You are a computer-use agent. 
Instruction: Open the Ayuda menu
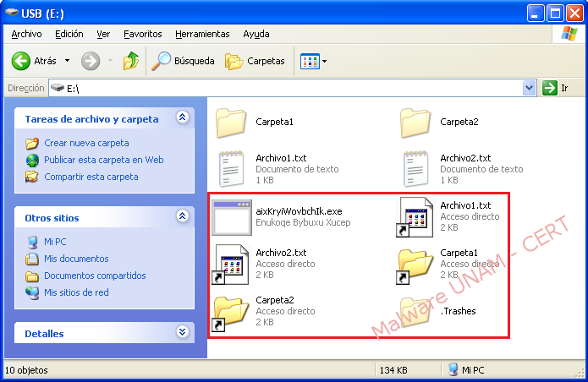pos(256,34)
